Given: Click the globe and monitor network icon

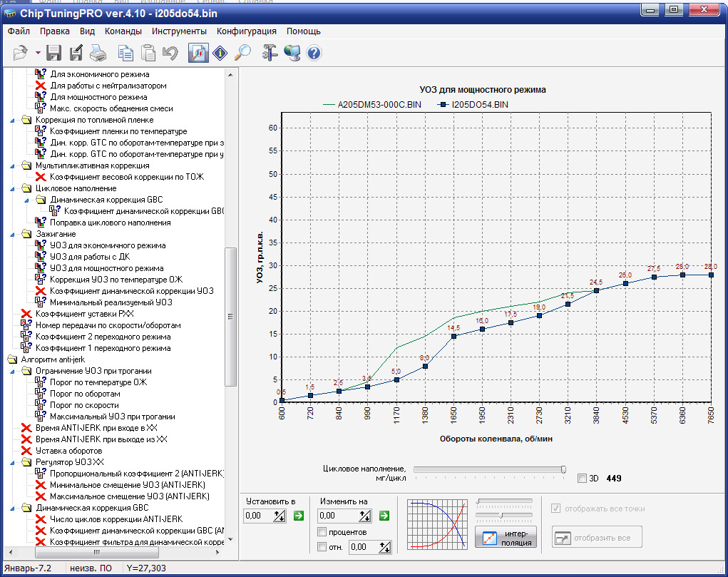Looking at the screenshot, I should pyautogui.click(x=292, y=53).
